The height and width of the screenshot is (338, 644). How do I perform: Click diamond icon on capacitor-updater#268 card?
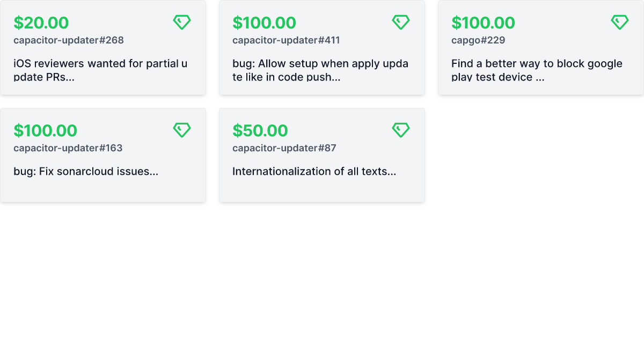pyautogui.click(x=182, y=22)
